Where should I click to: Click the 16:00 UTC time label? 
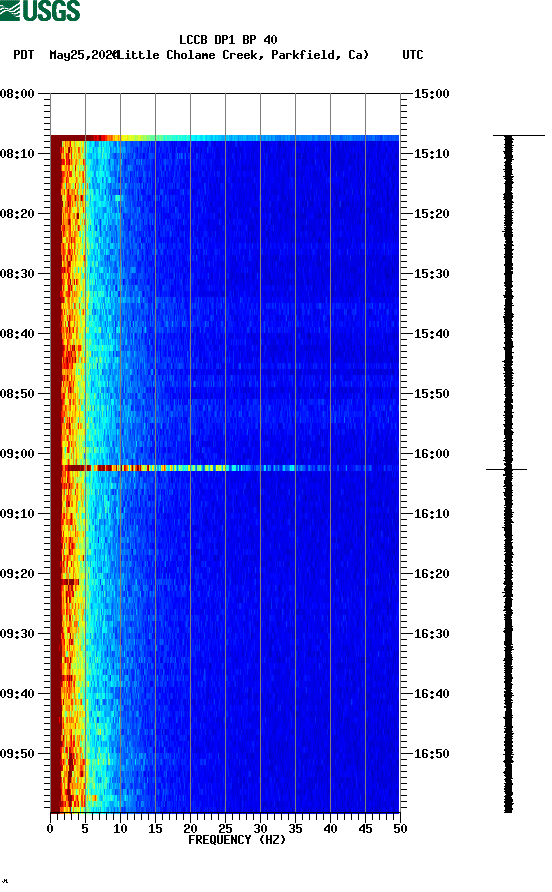point(431,454)
